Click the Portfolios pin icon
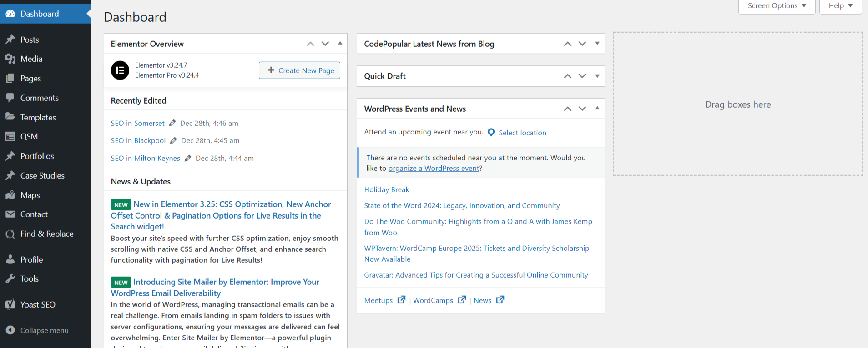This screenshot has height=348, width=868. tap(10, 156)
